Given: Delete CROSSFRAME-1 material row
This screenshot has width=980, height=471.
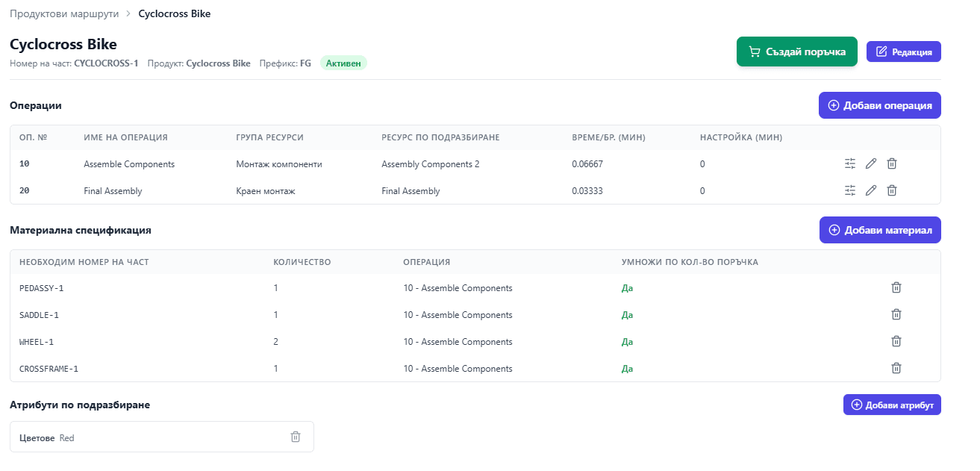Looking at the screenshot, I should [x=896, y=368].
